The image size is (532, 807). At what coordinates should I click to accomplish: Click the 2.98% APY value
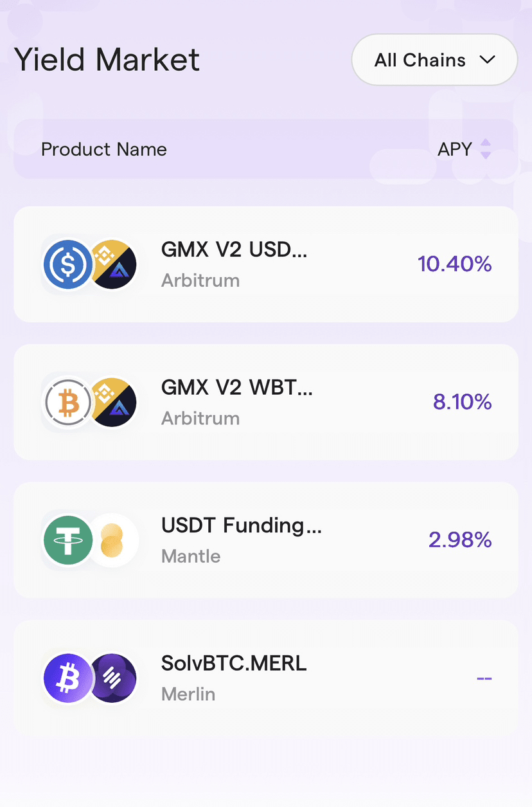tap(460, 540)
